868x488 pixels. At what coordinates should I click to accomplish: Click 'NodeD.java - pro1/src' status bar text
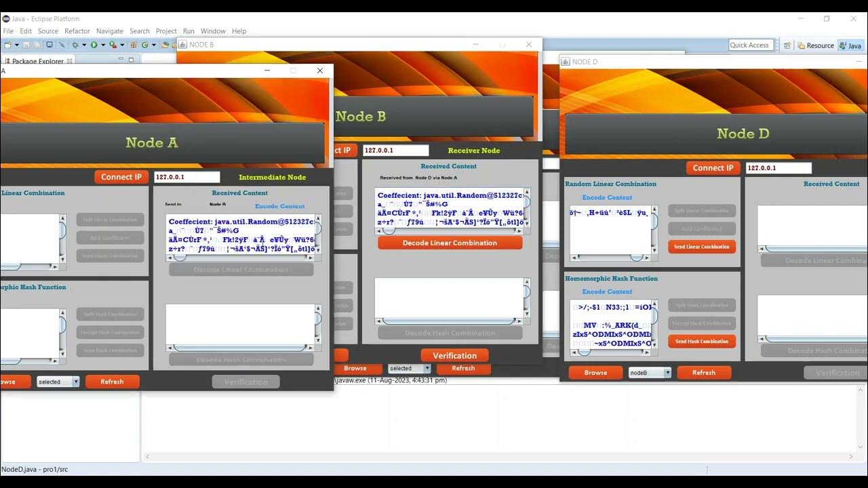tap(35, 469)
